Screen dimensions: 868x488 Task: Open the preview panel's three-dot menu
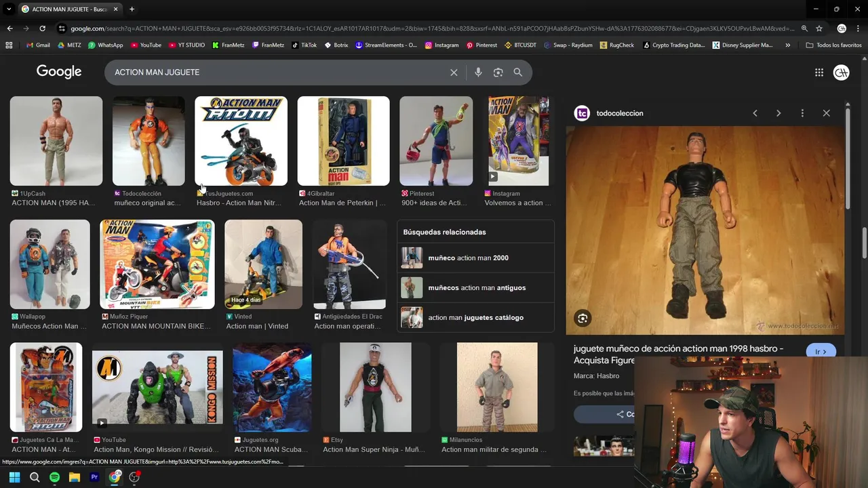(x=802, y=113)
